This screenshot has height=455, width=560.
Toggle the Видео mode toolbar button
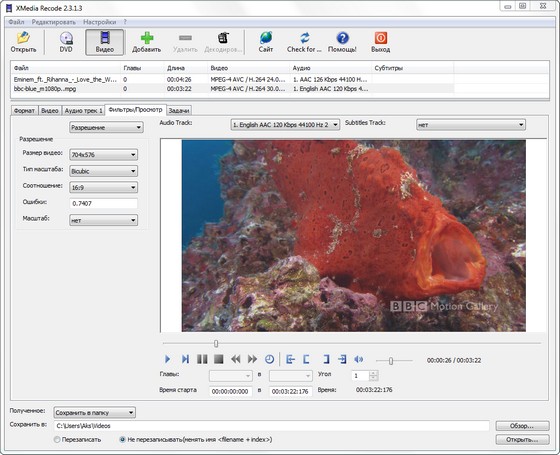105,42
